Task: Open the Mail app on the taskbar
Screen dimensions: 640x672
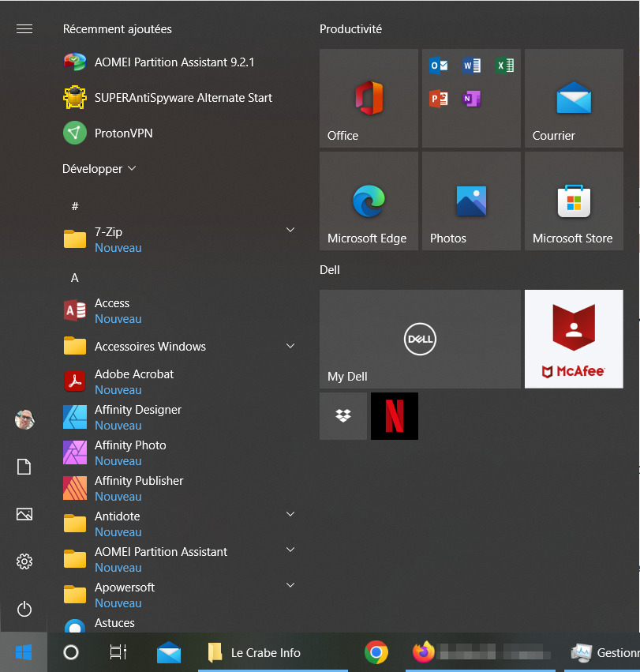Action: tap(169, 652)
